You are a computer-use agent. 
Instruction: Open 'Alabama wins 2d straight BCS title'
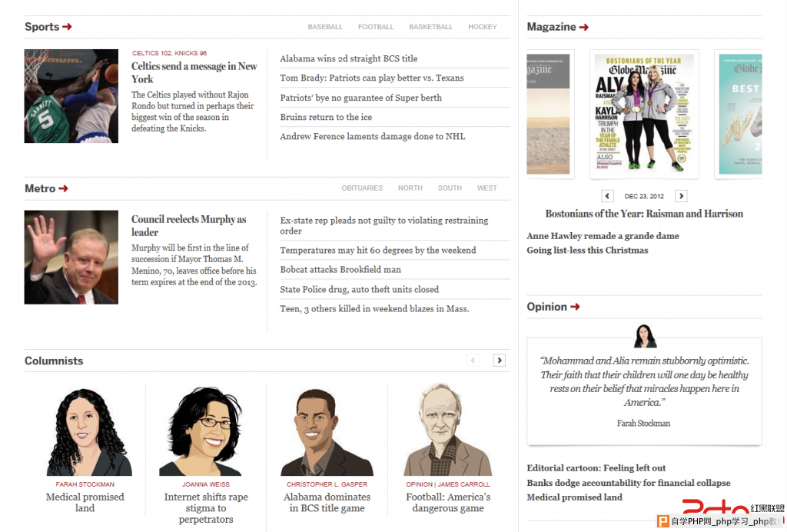click(348, 58)
